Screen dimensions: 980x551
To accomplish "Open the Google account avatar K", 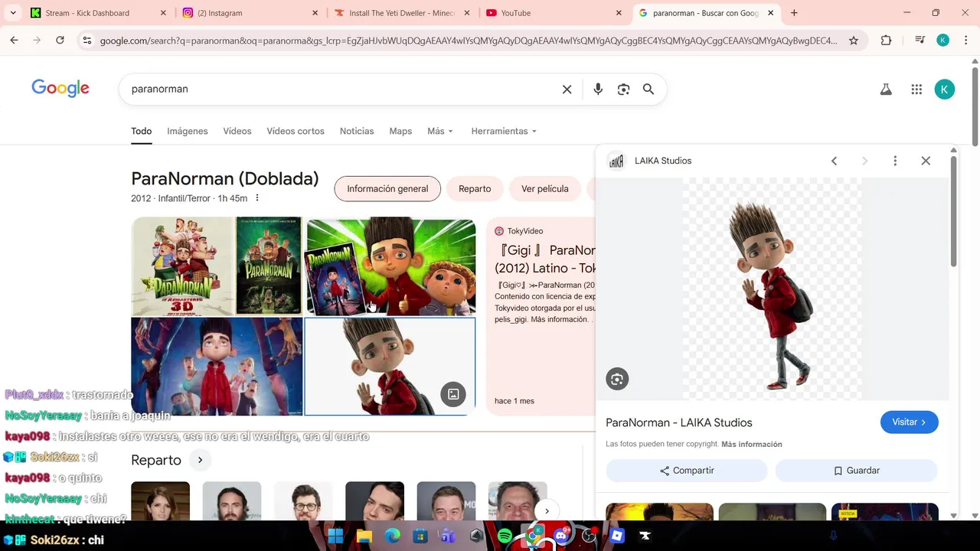I will click(x=944, y=90).
